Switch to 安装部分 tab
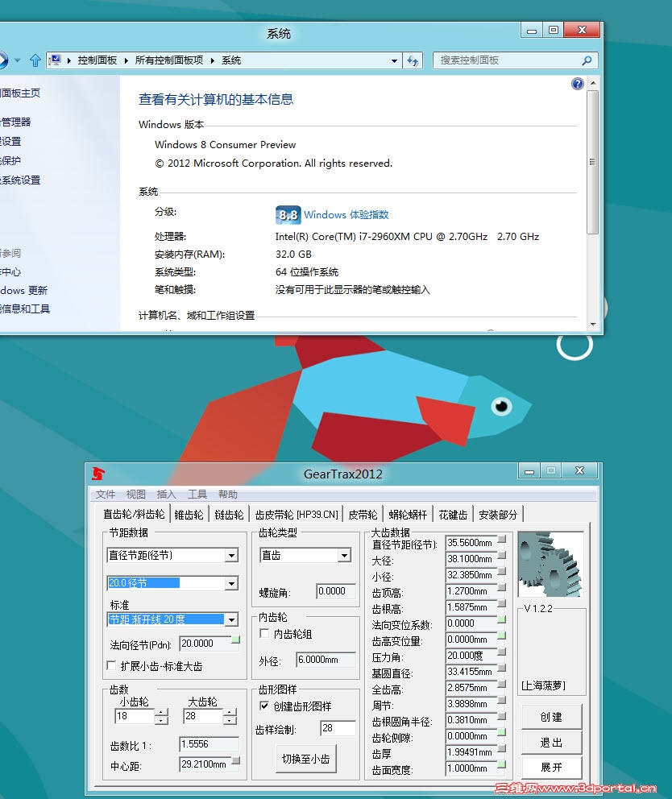Image resolution: width=672 pixels, height=799 pixels. pyautogui.click(x=498, y=515)
